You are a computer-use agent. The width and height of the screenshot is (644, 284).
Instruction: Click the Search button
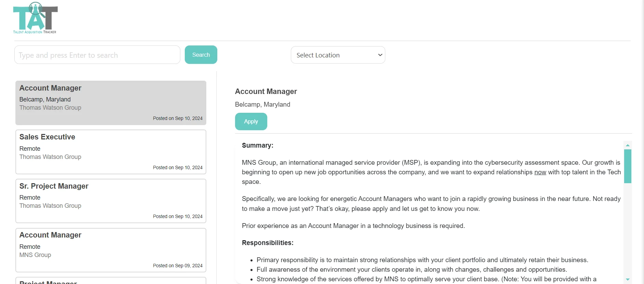tap(201, 55)
